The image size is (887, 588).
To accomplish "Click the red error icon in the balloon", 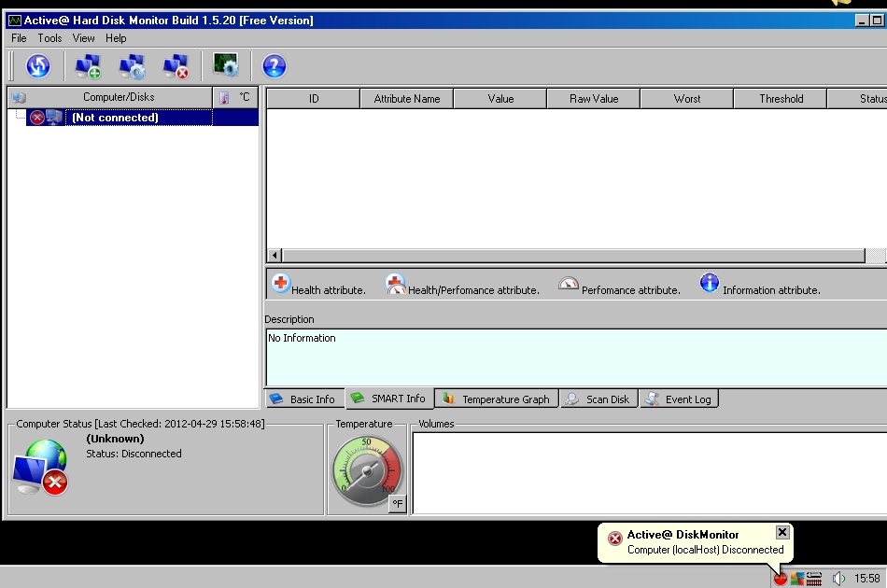I will pos(615,539).
